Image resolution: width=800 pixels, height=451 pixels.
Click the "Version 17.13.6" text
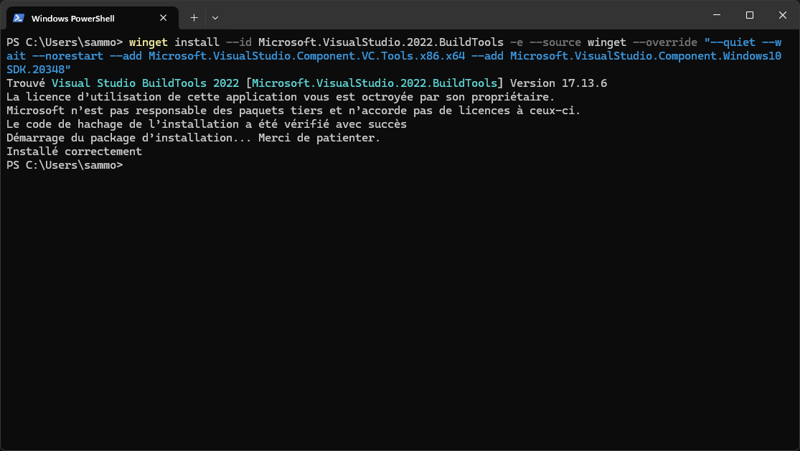point(559,83)
